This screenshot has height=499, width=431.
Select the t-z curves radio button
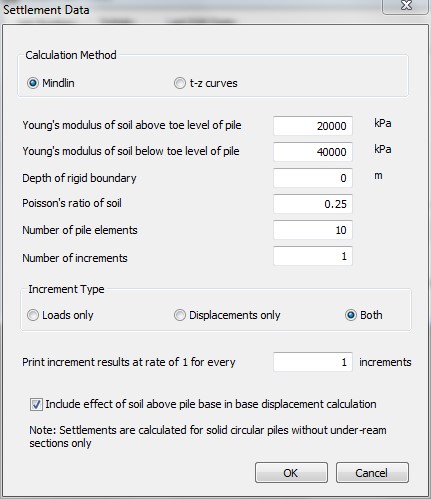[x=180, y=83]
